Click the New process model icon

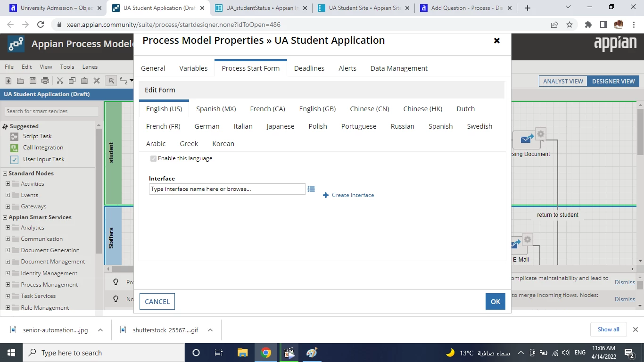pos(8,81)
